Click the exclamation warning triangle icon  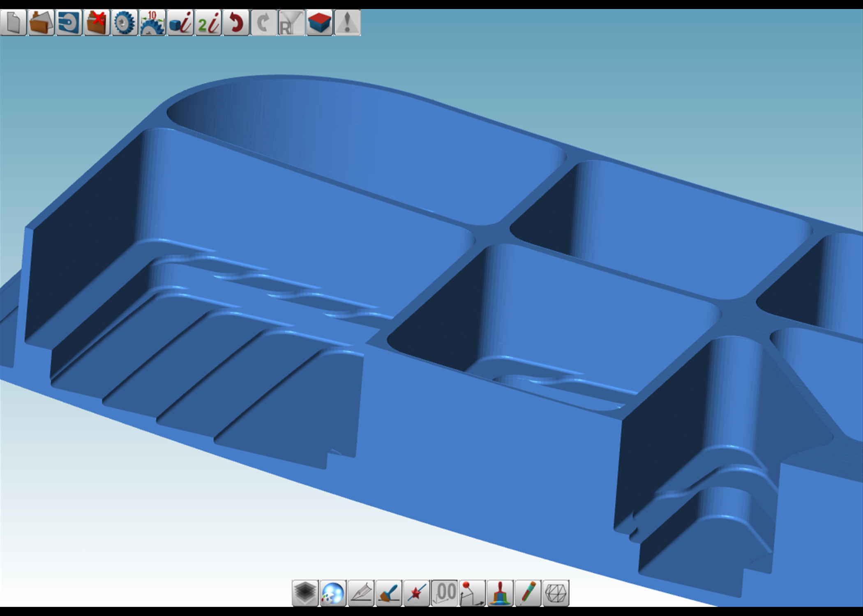tap(347, 23)
